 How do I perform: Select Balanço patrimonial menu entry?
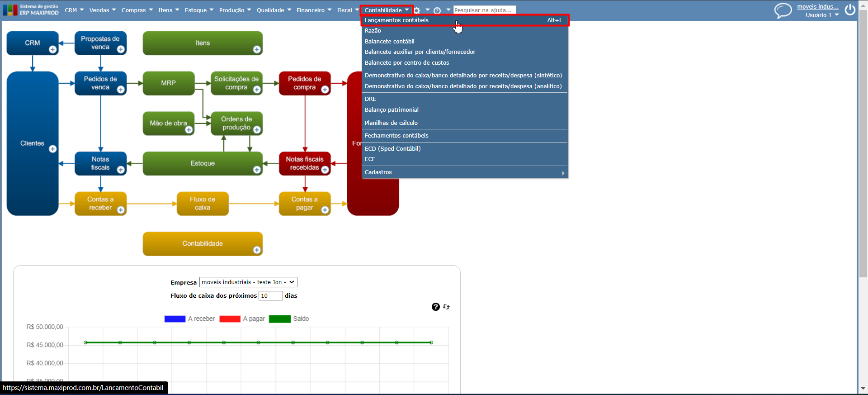[465, 110]
